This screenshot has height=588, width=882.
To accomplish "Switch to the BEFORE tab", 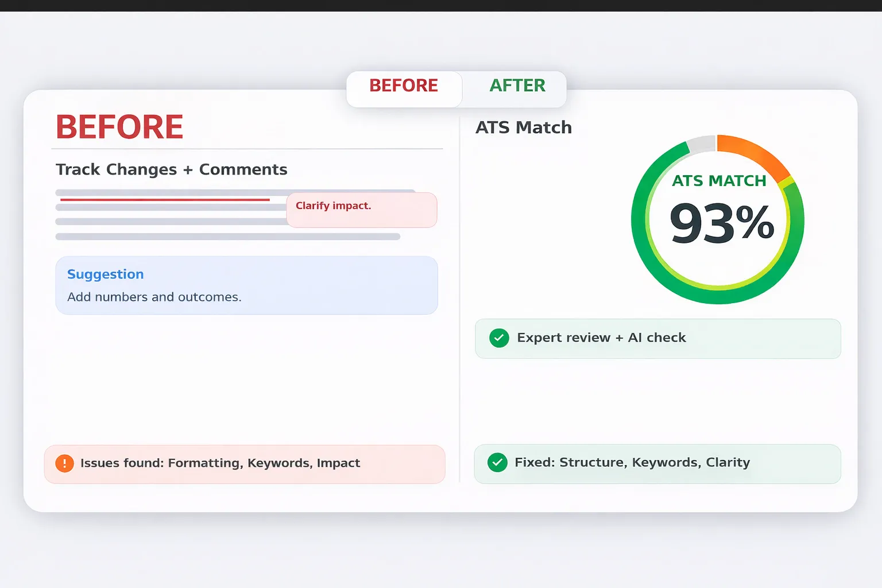I will point(404,86).
